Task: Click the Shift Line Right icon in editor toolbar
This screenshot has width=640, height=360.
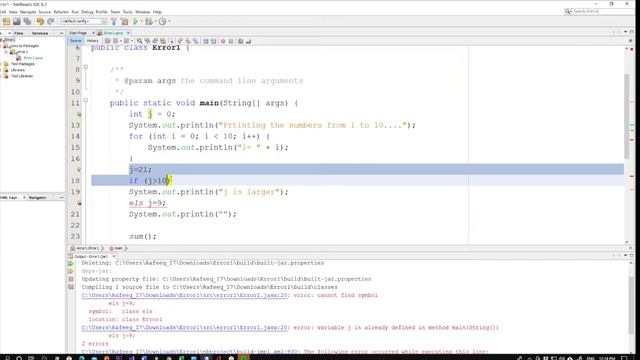Action: point(213,41)
